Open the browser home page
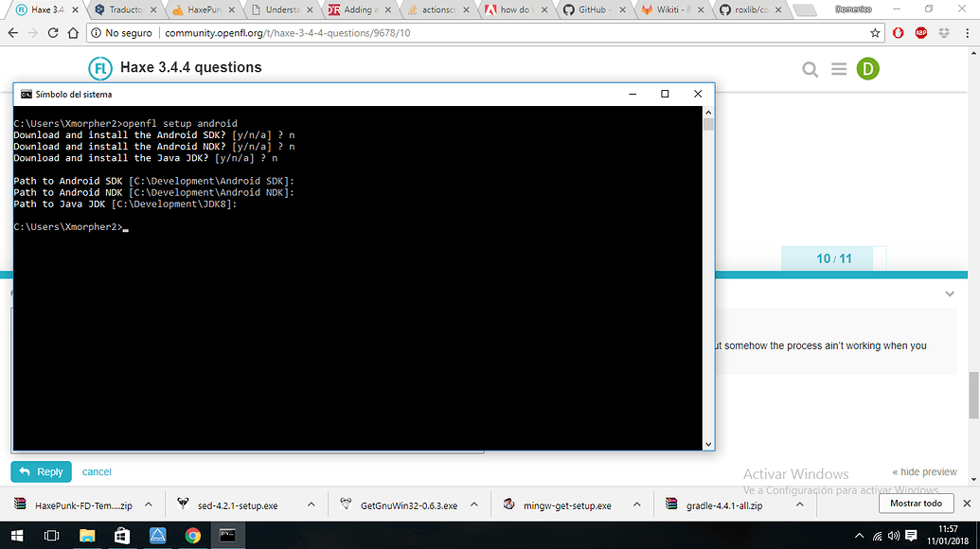Image resolution: width=980 pixels, height=549 pixels. [x=73, y=33]
